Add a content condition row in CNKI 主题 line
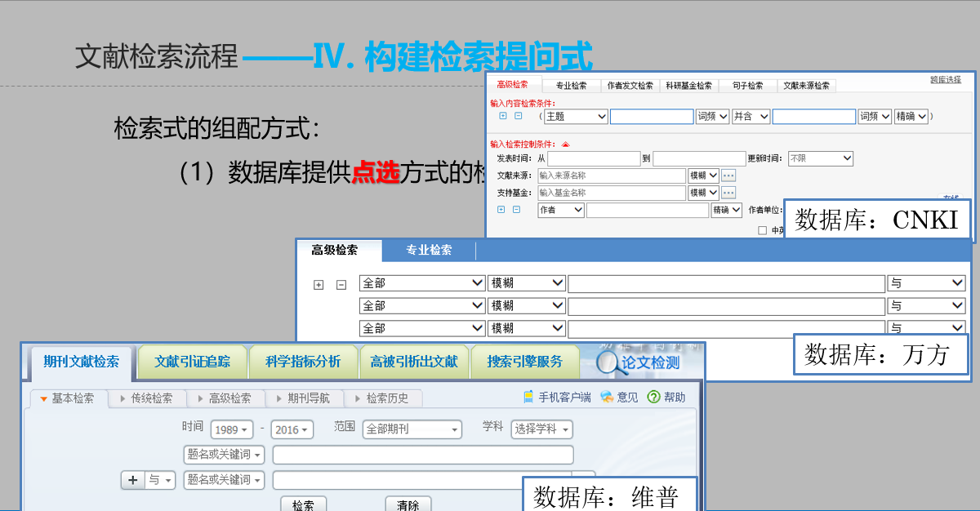Image resolution: width=980 pixels, height=511 pixels. (503, 117)
